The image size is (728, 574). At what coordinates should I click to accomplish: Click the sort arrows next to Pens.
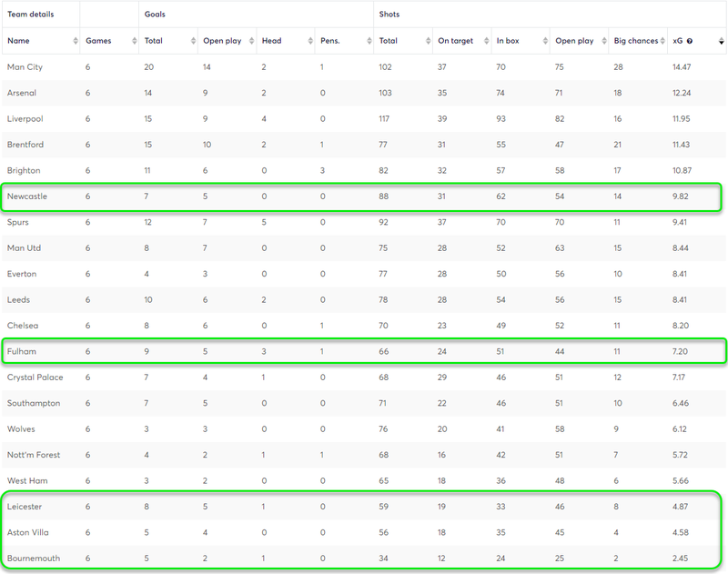tap(369, 41)
